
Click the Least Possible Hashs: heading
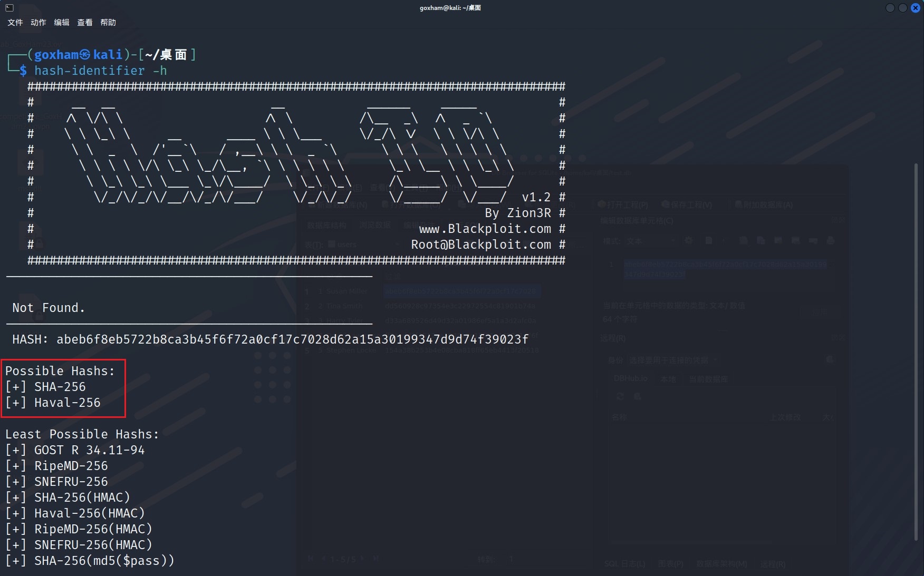click(82, 434)
